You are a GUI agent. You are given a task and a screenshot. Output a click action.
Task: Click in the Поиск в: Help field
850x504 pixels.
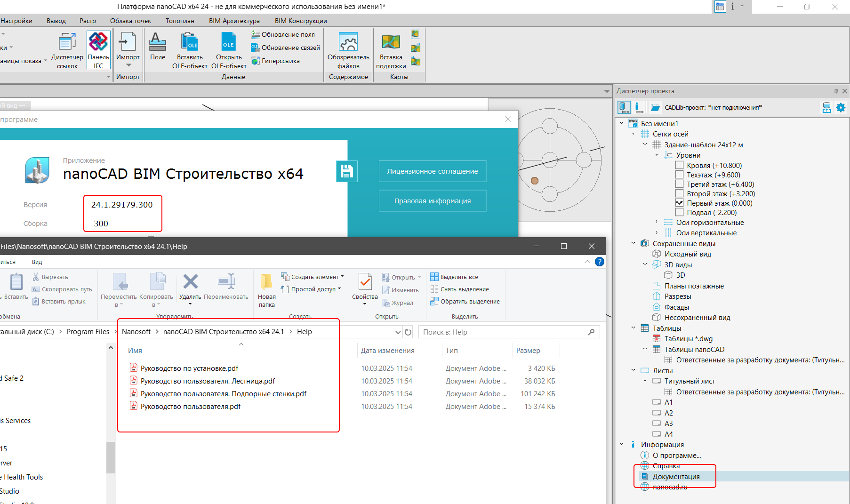point(508,332)
